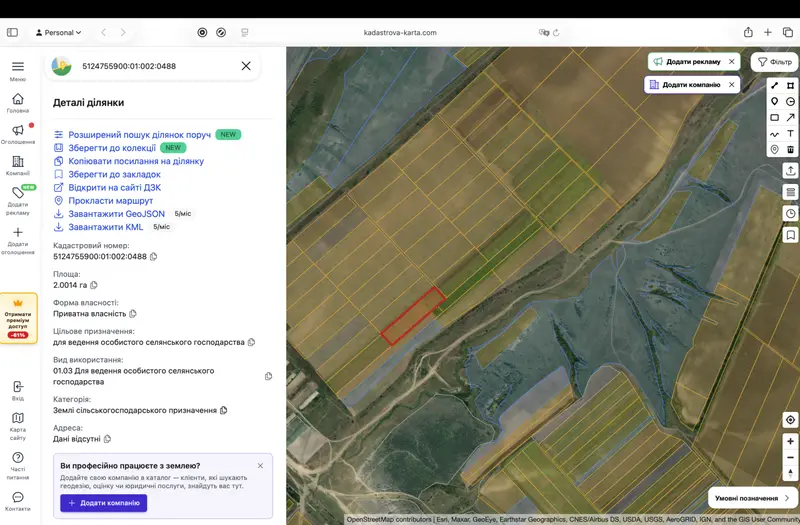
Task: Click the trash delete drawings icon
Action: 790,149
